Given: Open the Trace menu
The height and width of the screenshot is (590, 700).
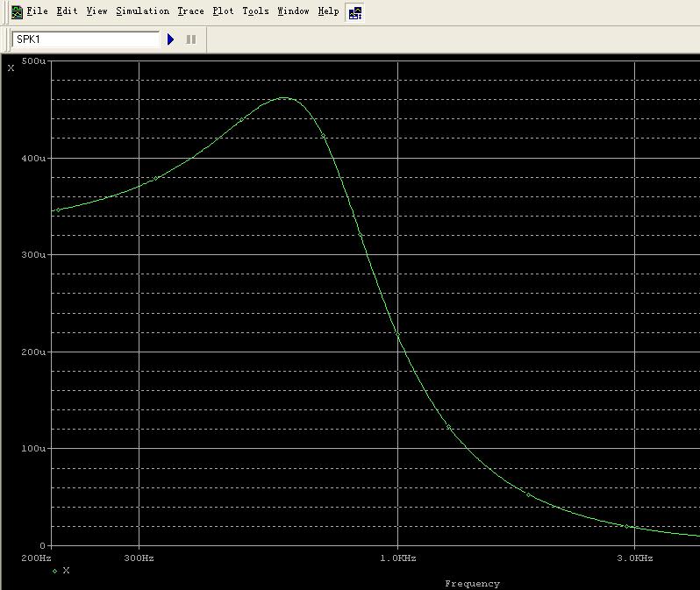Looking at the screenshot, I should click(190, 11).
